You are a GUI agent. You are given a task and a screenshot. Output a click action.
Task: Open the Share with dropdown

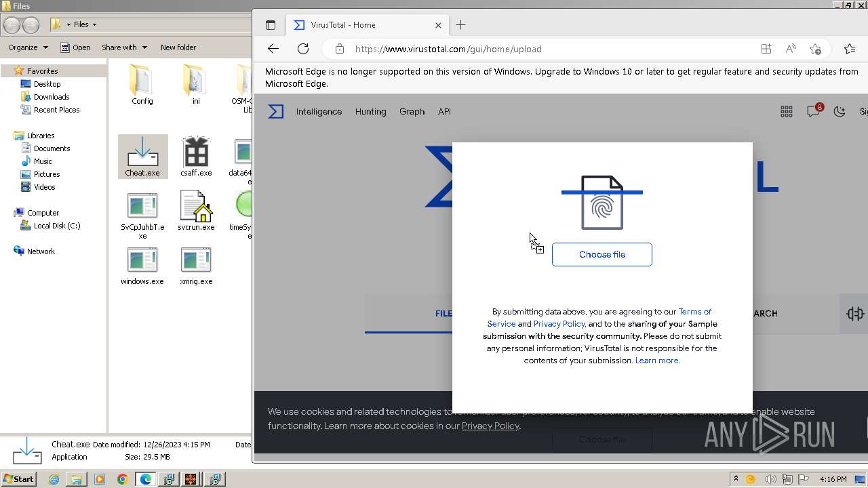pyautogui.click(x=124, y=47)
